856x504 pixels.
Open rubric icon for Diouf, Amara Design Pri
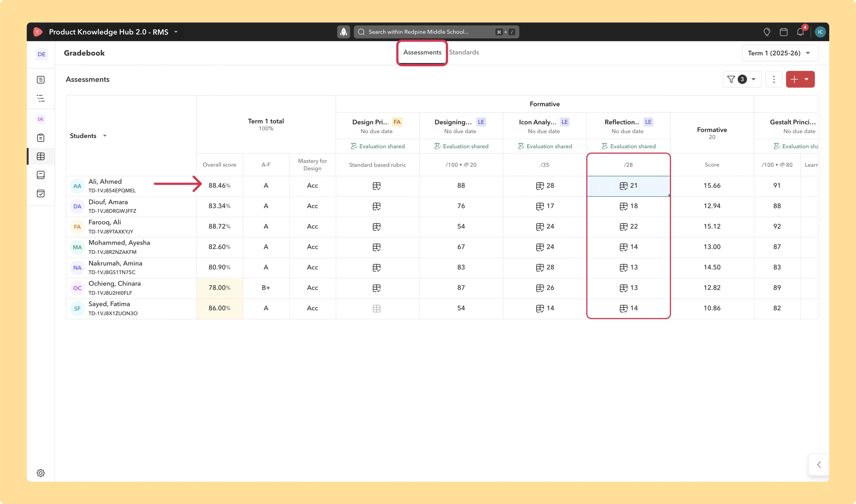click(376, 206)
